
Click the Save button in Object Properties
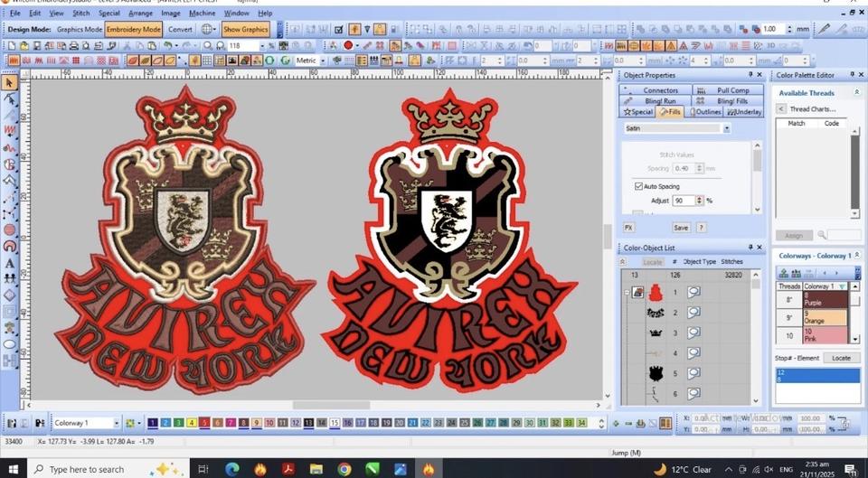tap(681, 228)
